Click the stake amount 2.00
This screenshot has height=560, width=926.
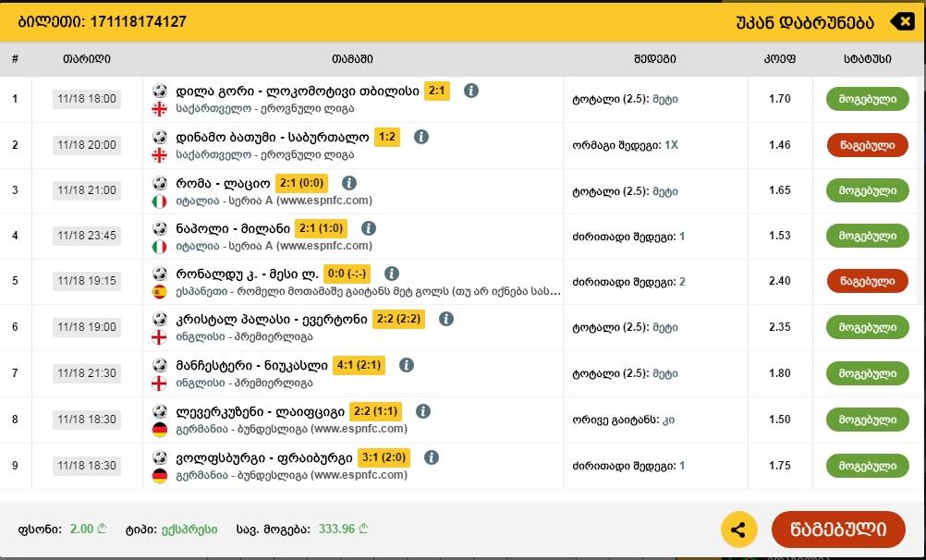pos(88,530)
